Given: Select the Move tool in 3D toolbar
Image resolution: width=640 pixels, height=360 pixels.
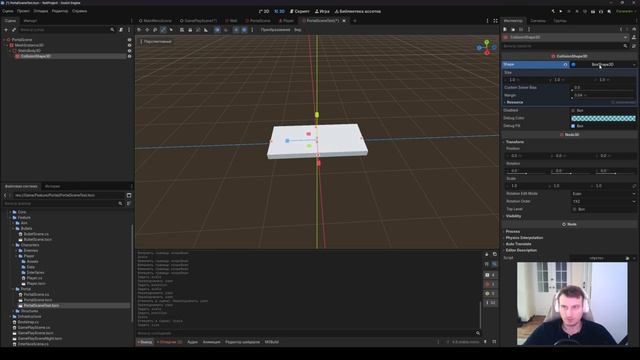Looking at the screenshot, I should tap(147, 30).
